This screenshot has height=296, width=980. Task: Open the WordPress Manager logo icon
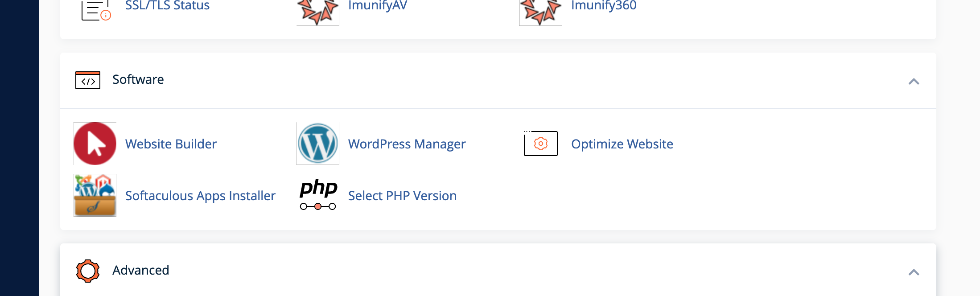(318, 144)
